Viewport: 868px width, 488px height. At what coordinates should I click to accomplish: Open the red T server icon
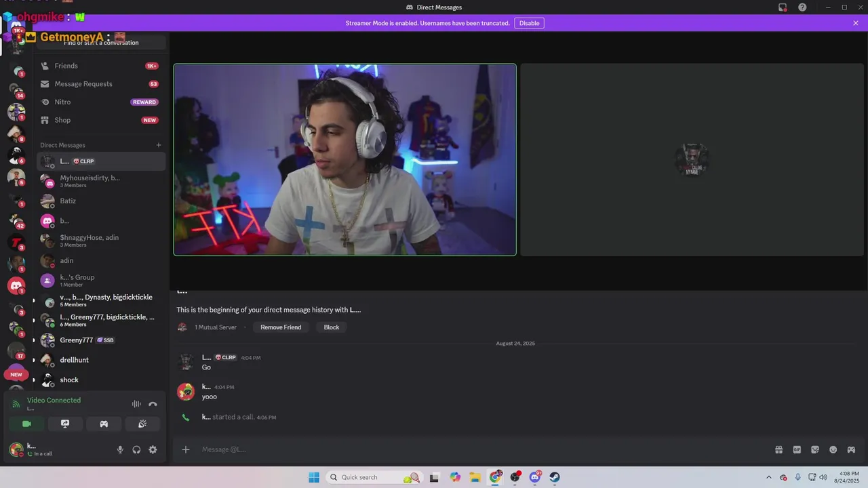pos(16,242)
